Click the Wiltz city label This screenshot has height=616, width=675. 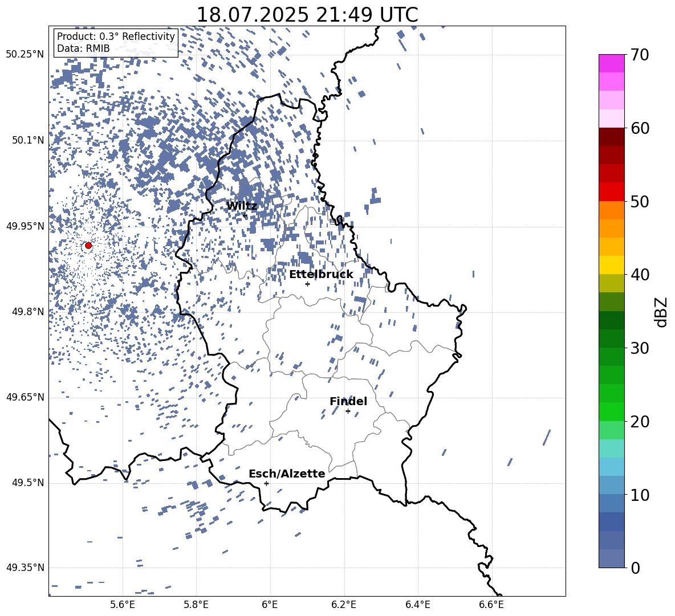pyautogui.click(x=242, y=206)
